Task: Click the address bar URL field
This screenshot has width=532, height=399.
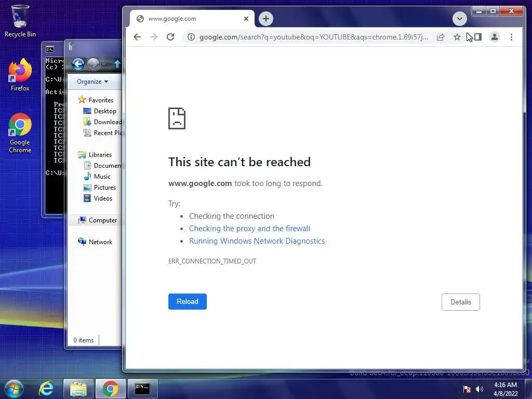Action: point(313,37)
